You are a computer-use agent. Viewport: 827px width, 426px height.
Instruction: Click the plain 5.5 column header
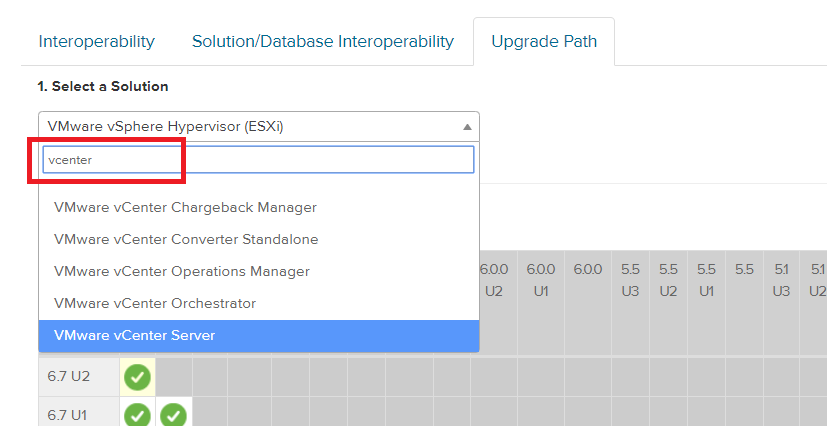744,303
